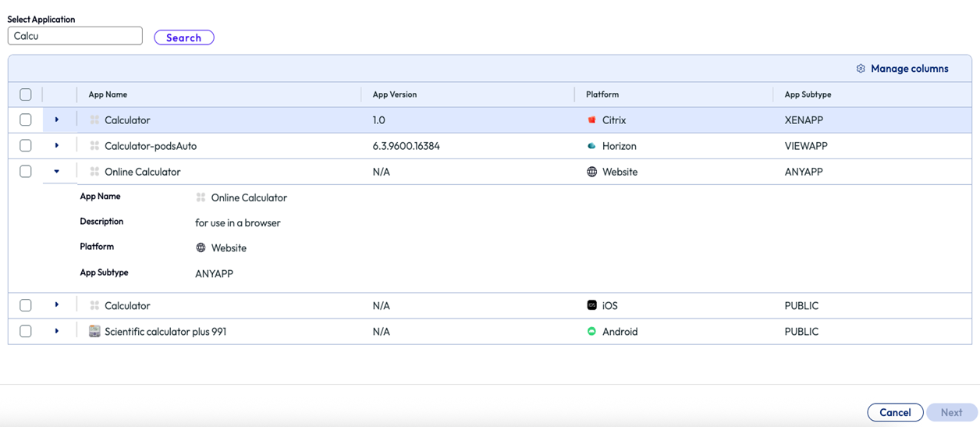Expand the iOS Calculator row details

pyautogui.click(x=57, y=304)
